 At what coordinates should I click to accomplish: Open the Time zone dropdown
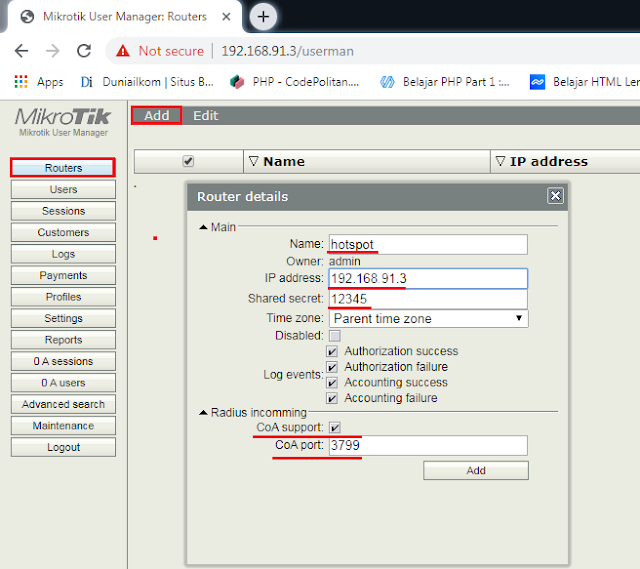coord(429,318)
